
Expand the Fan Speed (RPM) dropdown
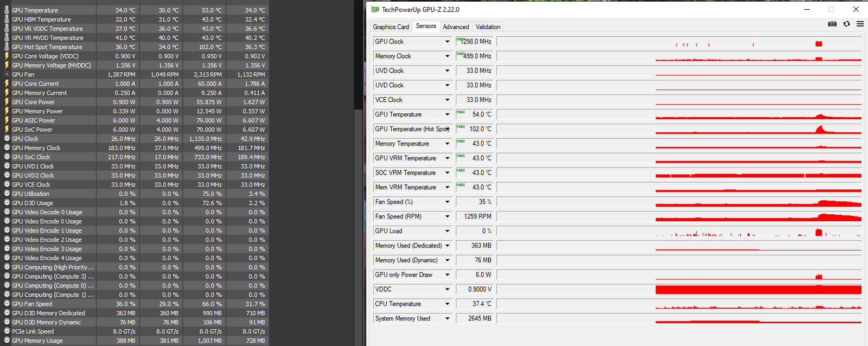coord(448,217)
